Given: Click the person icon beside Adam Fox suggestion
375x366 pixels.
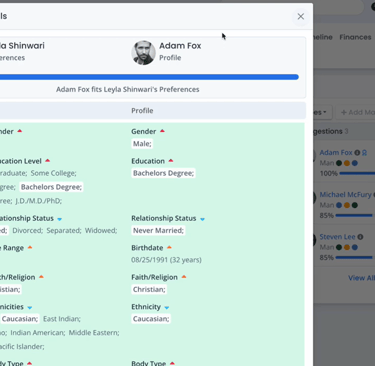Looking at the screenshot, I should [365, 153].
